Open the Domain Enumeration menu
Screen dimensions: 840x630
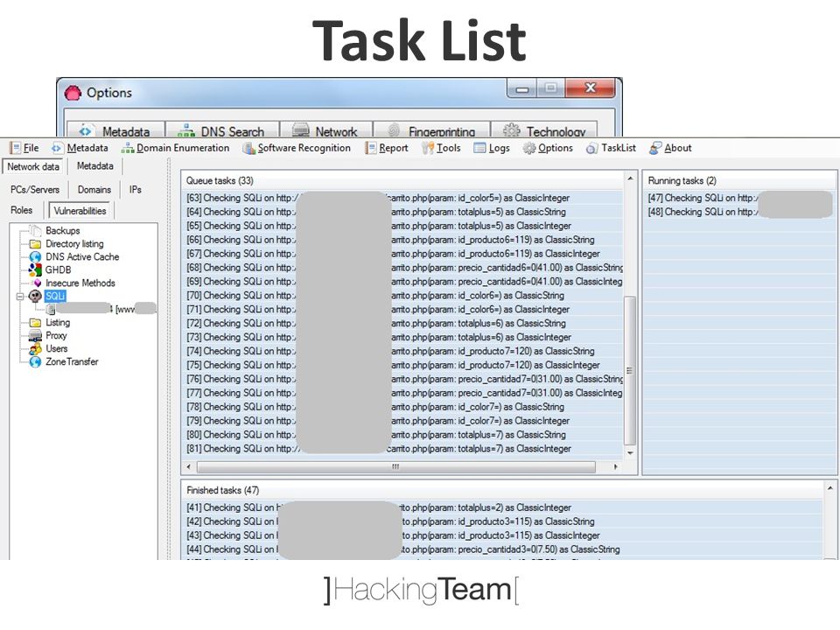point(176,148)
